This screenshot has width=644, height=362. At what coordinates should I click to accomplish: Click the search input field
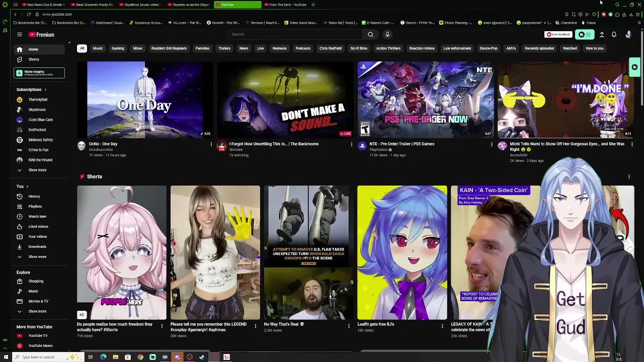click(294, 34)
